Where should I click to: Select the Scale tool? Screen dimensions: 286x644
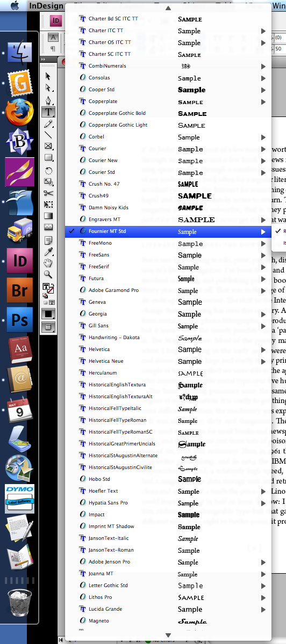(x=48, y=181)
